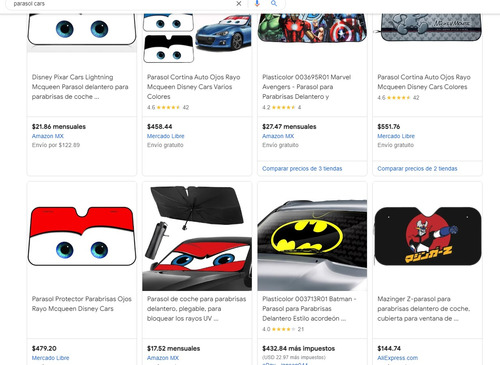Open the Marvel Avengers sunshade image
This screenshot has width=500, height=365.
312,27
